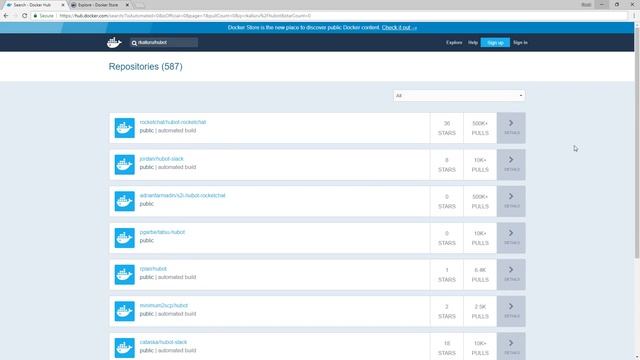Screen dimensions: 640x360
Task: Follow the Check it out banner link
Action: coord(399,28)
